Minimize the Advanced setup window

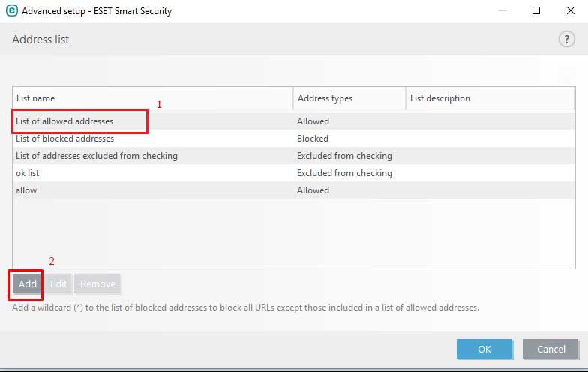click(502, 10)
